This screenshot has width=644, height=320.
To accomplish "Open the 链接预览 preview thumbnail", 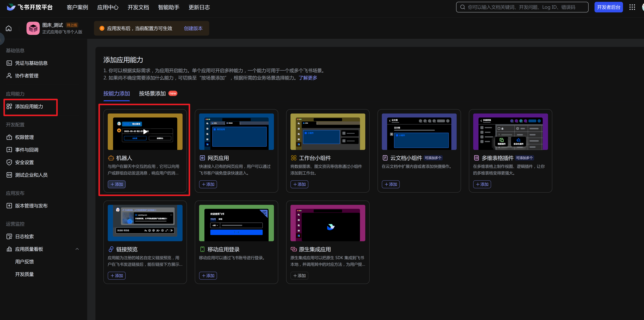I will [145, 223].
